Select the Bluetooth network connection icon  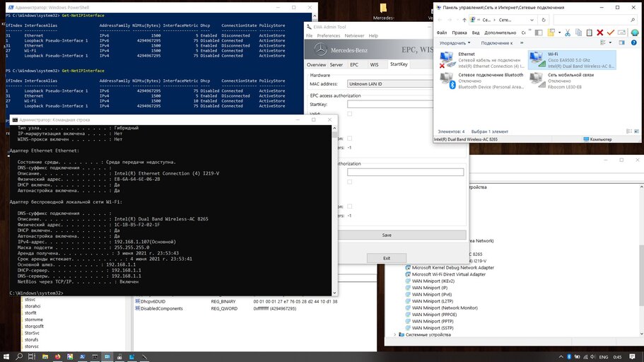point(447,80)
